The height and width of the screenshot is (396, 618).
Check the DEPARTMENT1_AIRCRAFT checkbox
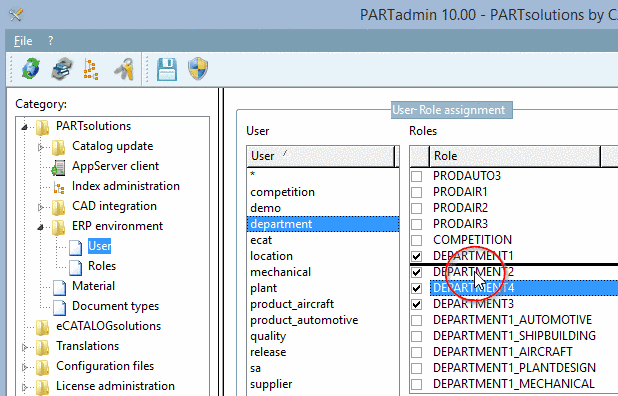coord(417,352)
